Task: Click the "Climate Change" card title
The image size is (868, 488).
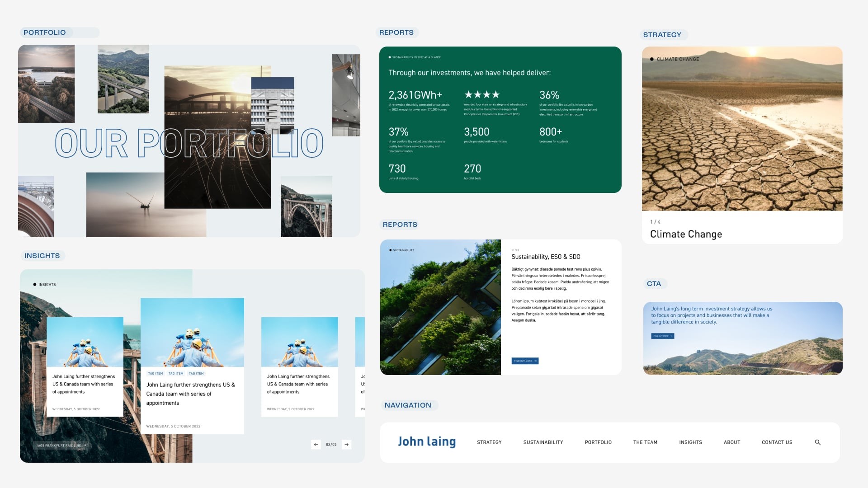Action: tap(686, 234)
